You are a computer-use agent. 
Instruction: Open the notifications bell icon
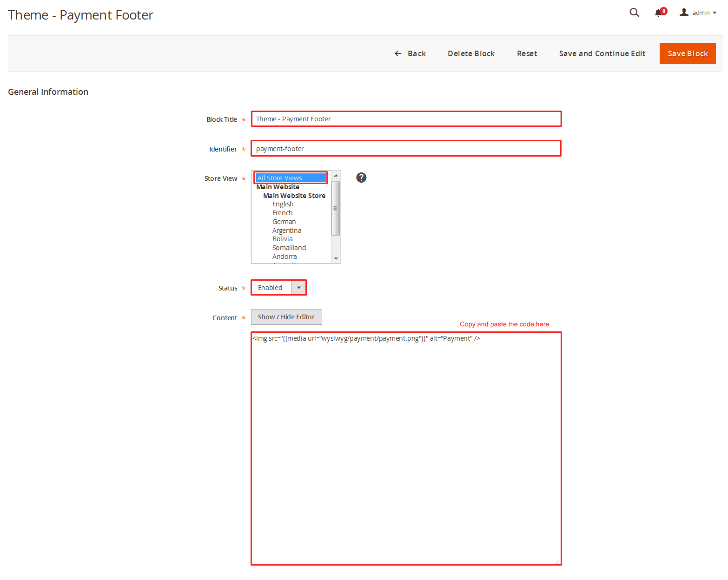[660, 12]
